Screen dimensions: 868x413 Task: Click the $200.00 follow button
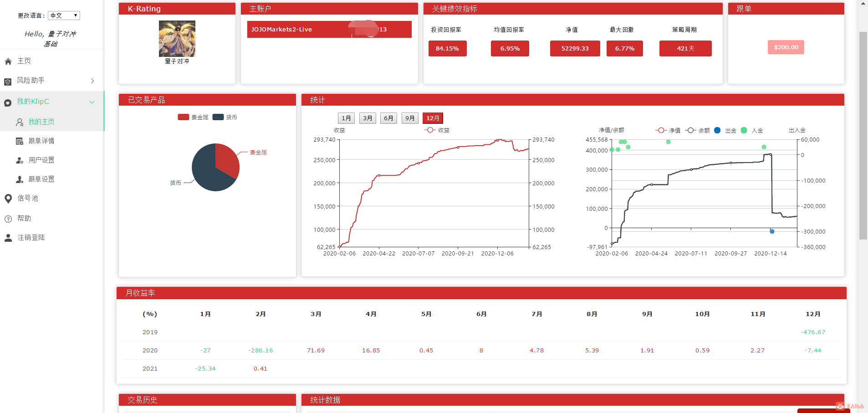(786, 47)
